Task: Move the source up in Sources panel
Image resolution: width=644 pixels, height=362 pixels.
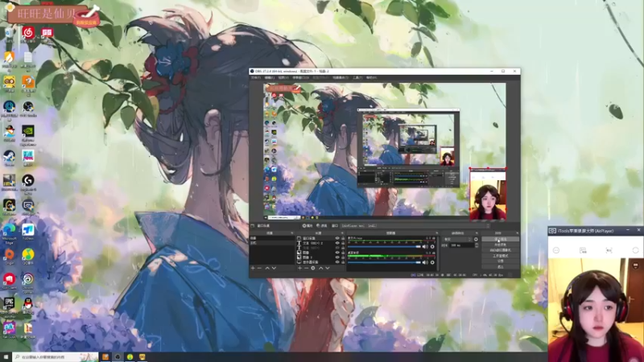Action: pos(320,268)
